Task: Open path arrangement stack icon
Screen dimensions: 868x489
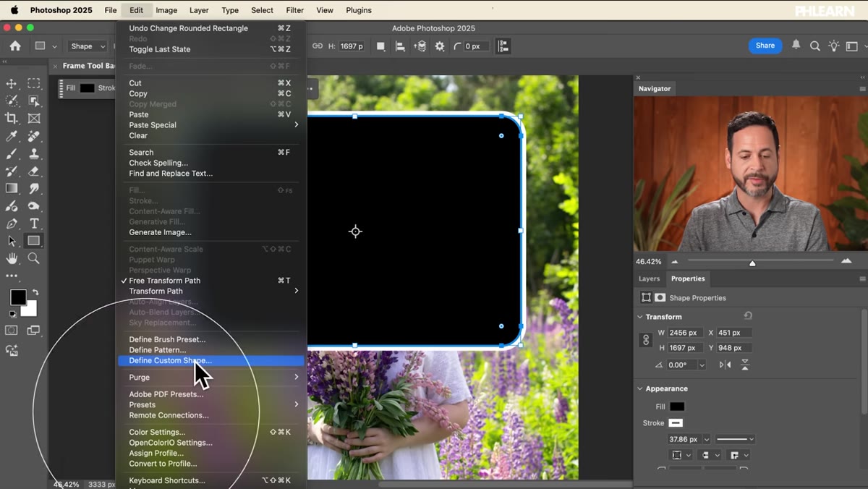Action: [420, 46]
